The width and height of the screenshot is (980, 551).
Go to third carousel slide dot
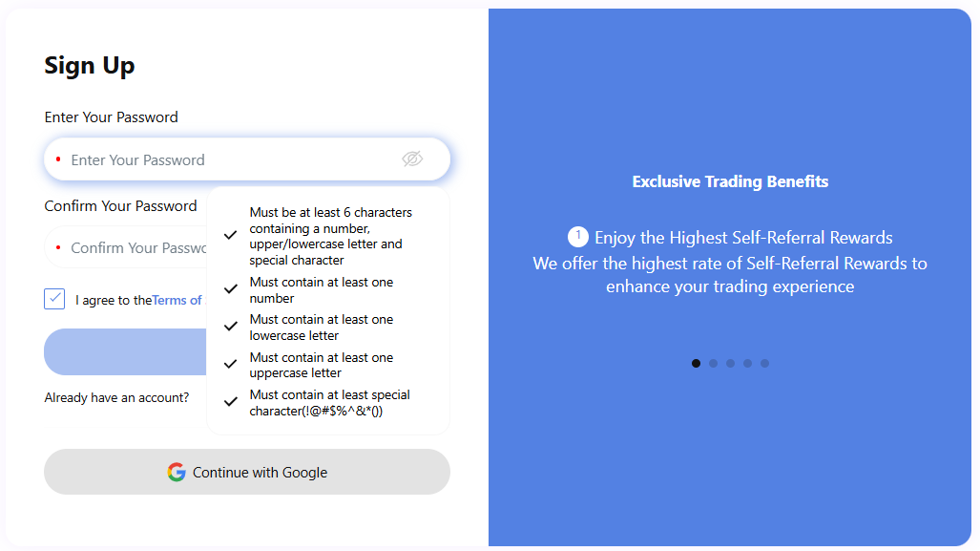(x=730, y=363)
